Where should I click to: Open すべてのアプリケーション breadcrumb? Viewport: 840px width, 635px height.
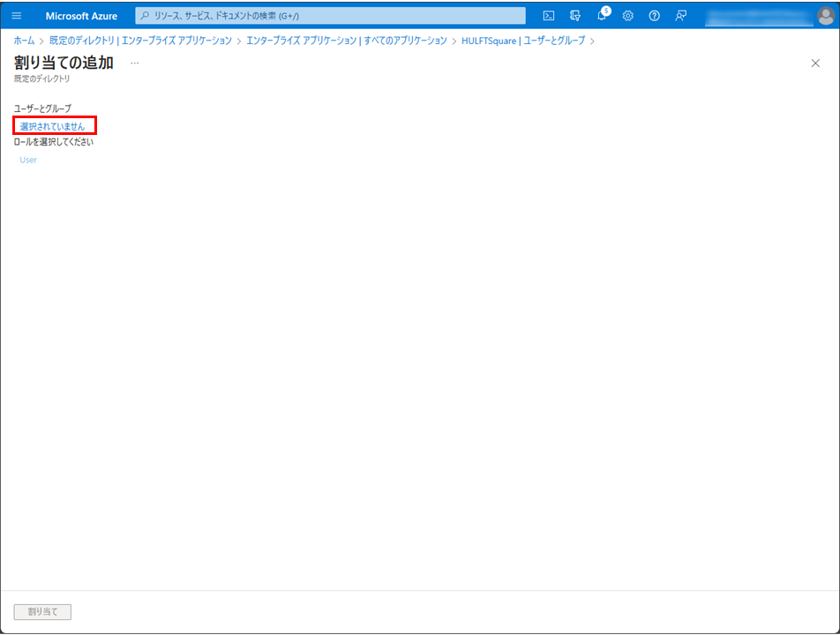(x=347, y=41)
